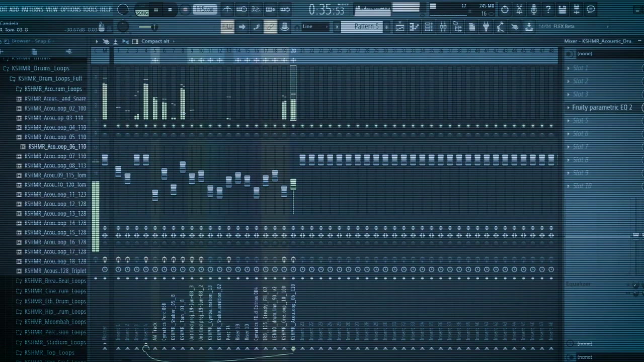644x362 pixels.
Task: Adjust the master pitch slider
Action: pyautogui.click(x=148, y=27)
